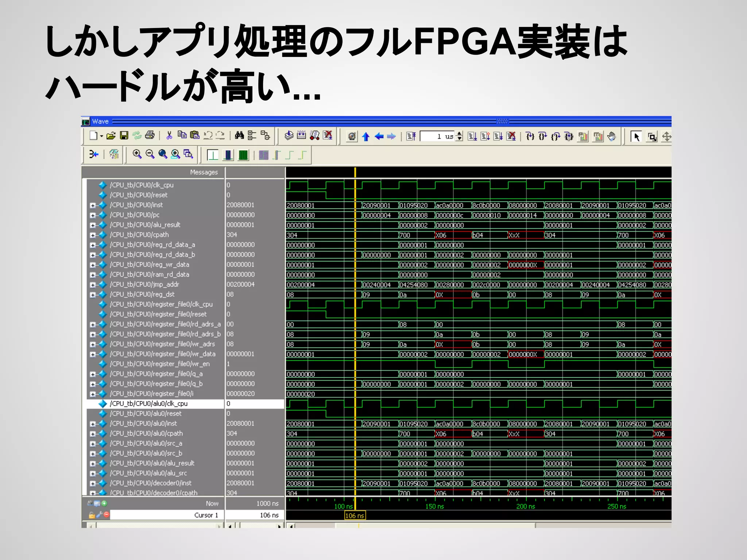
Task: Expand the register_file0/wr_data signal
Action: 93,354
